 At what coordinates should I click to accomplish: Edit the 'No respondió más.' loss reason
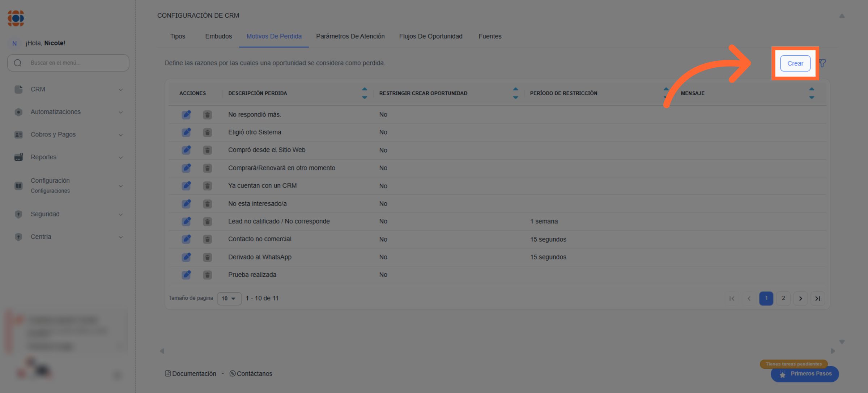pos(186,115)
